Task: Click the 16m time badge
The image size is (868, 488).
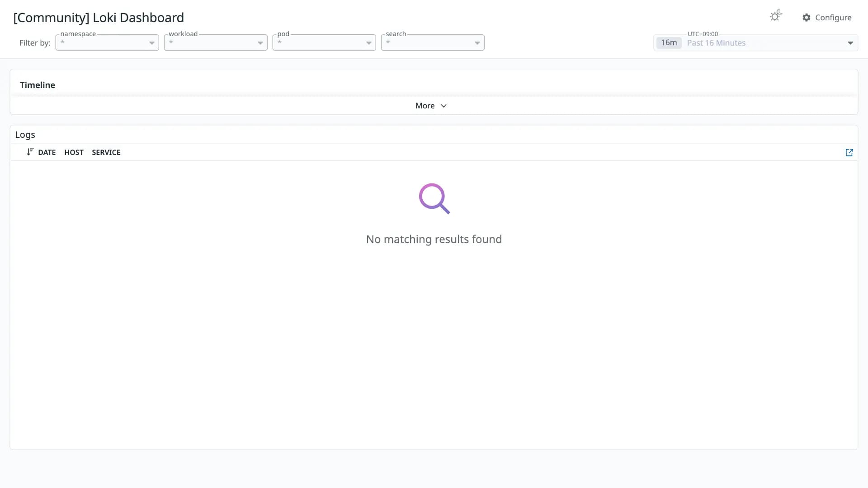Action: point(669,43)
